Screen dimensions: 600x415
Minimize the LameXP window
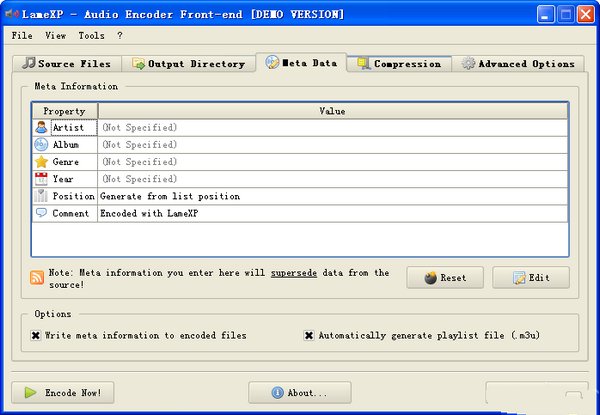545,15
